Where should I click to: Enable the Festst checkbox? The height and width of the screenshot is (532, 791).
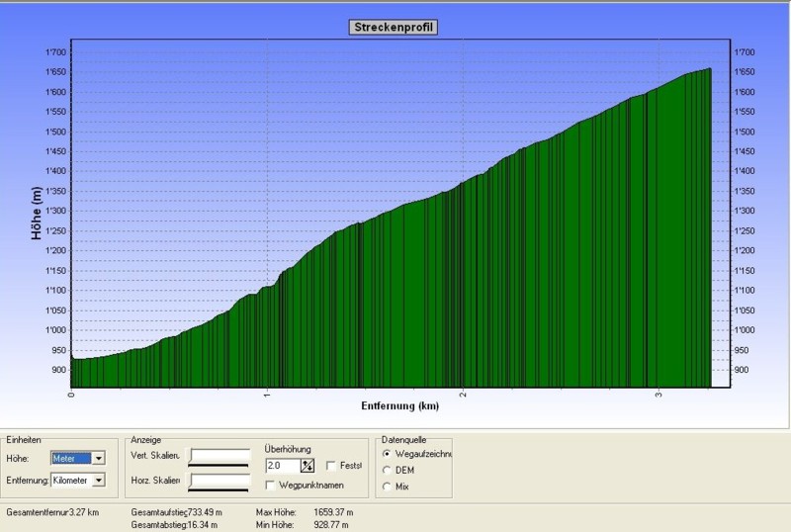(x=331, y=466)
